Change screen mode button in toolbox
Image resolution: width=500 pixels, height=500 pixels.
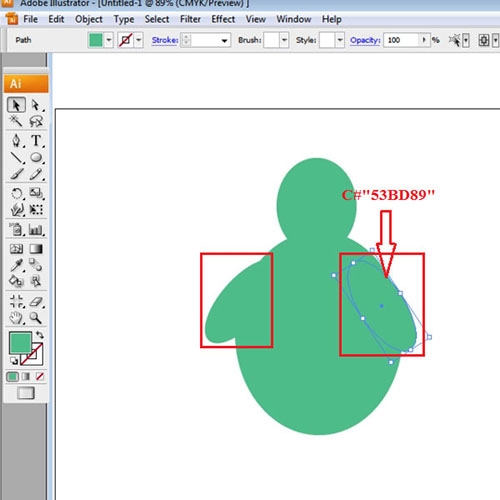click(x=26, y=393)
